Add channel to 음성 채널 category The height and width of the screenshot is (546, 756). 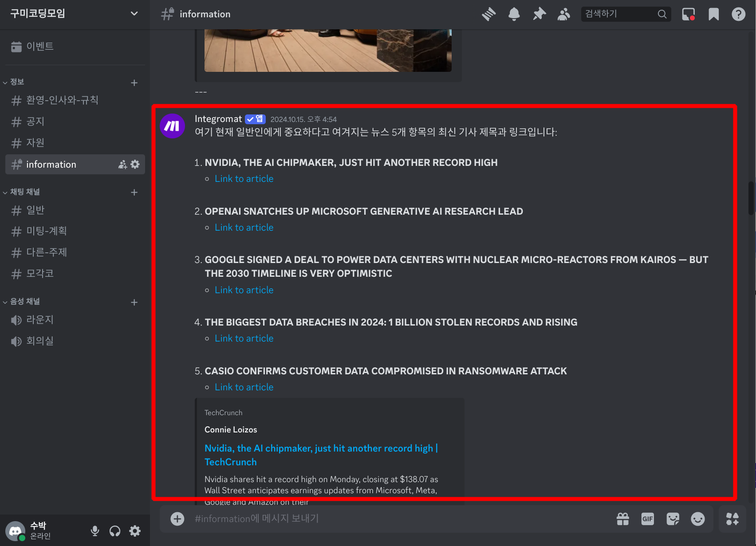click(x=134, y=302)
